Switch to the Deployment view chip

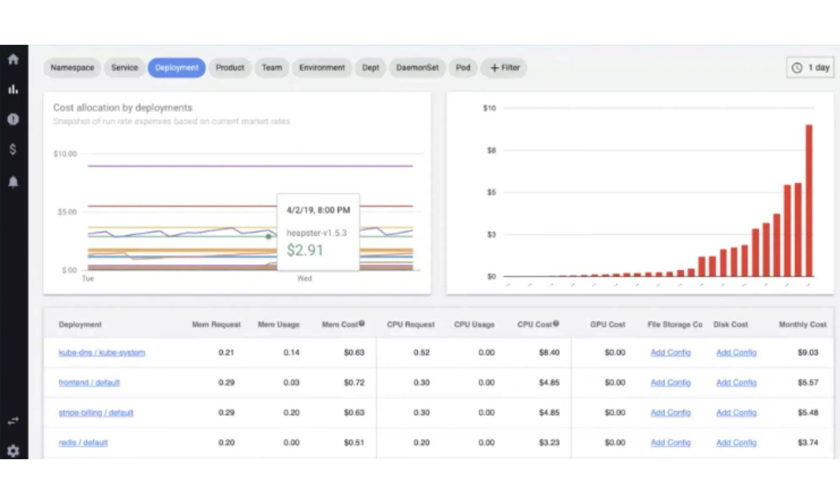pyautogui.click(x=176, y=68)
